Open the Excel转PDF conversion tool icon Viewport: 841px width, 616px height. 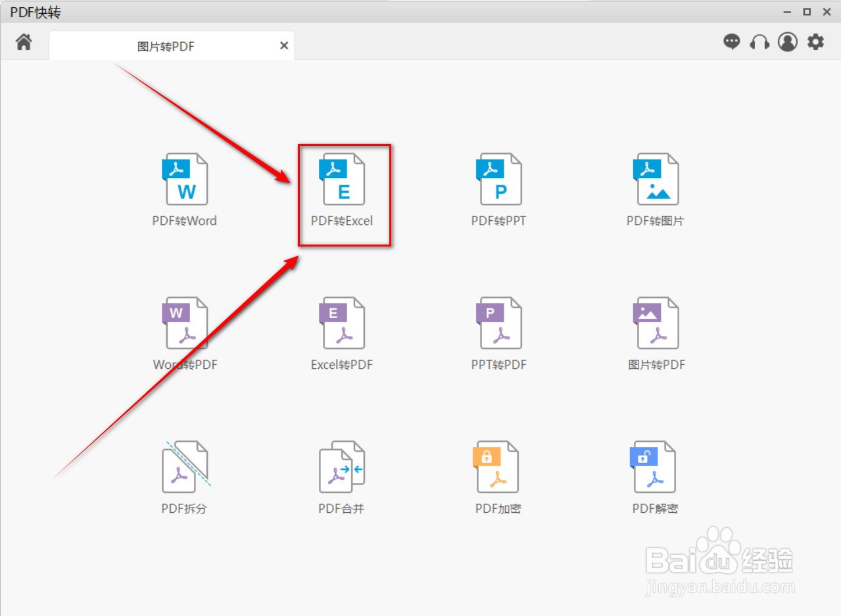[x=342, y=323]
